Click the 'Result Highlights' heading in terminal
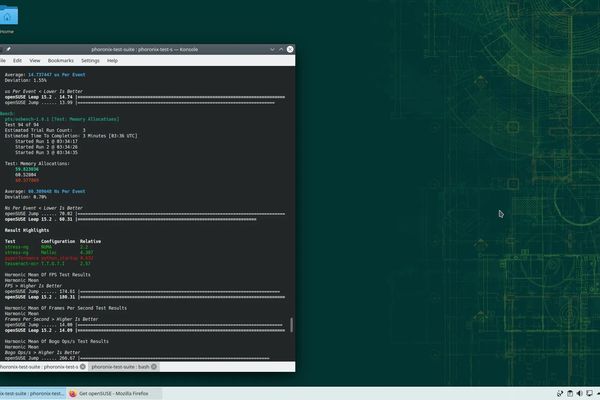 coord(27,230)
